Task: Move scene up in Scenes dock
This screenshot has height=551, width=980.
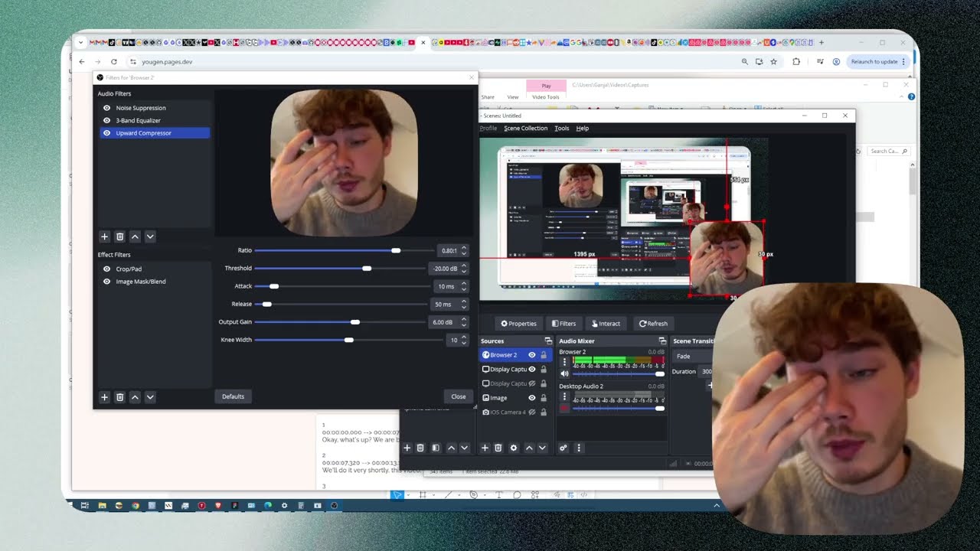Action: (x=451, y=448)
